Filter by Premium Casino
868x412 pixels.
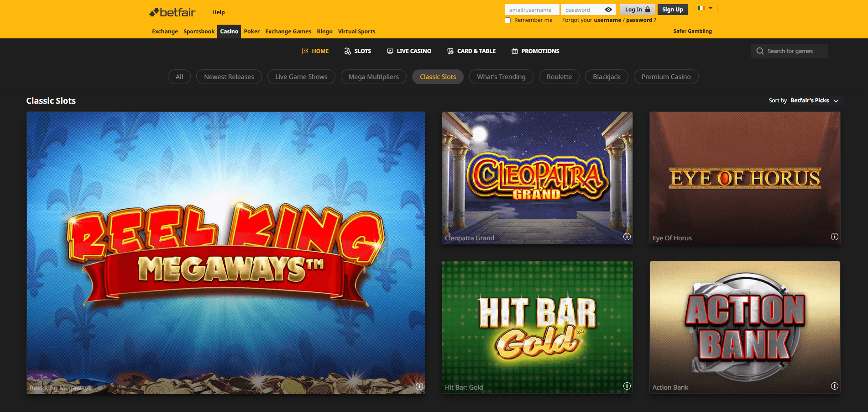666,77
